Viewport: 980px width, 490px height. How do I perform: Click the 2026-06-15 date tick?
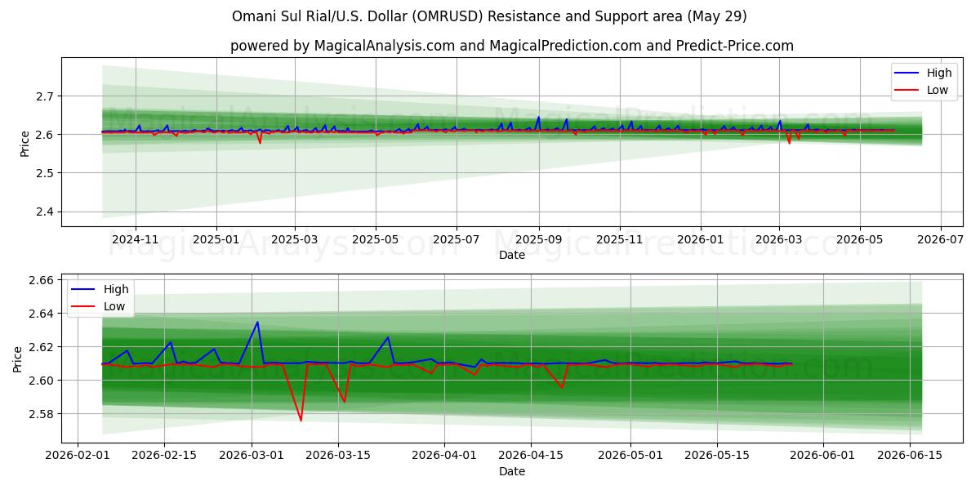coord(910,456)
